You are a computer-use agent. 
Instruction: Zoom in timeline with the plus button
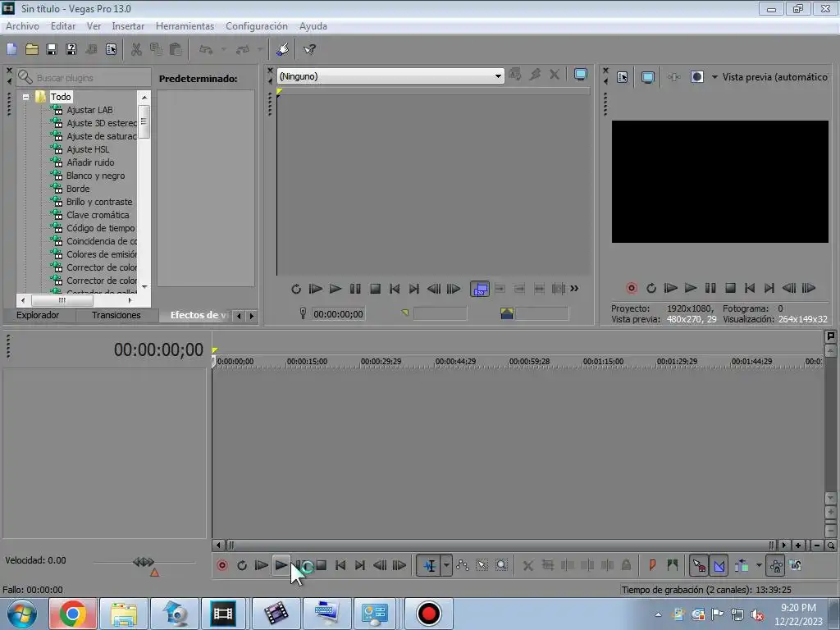coord(798,546)
